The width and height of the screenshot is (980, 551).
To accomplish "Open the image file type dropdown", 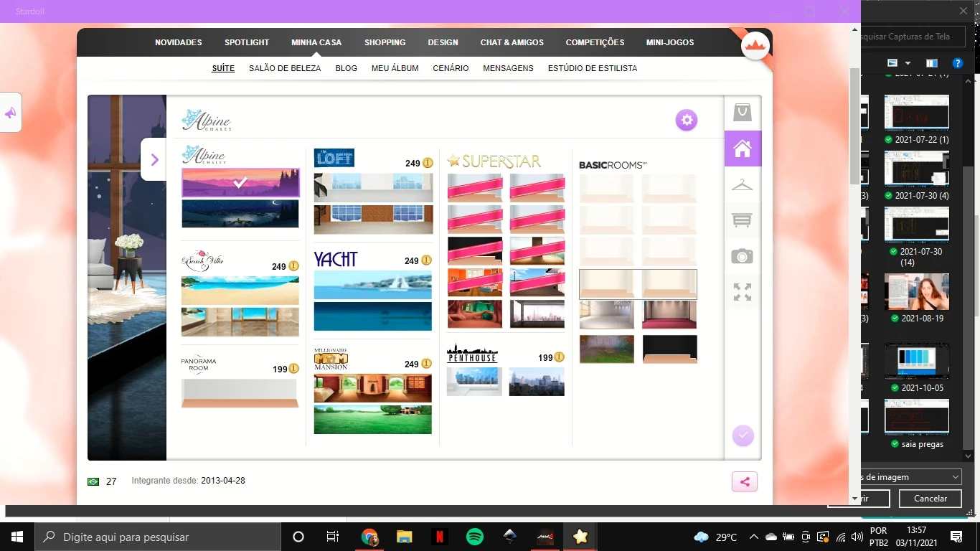I will click(x=911, y=476).
